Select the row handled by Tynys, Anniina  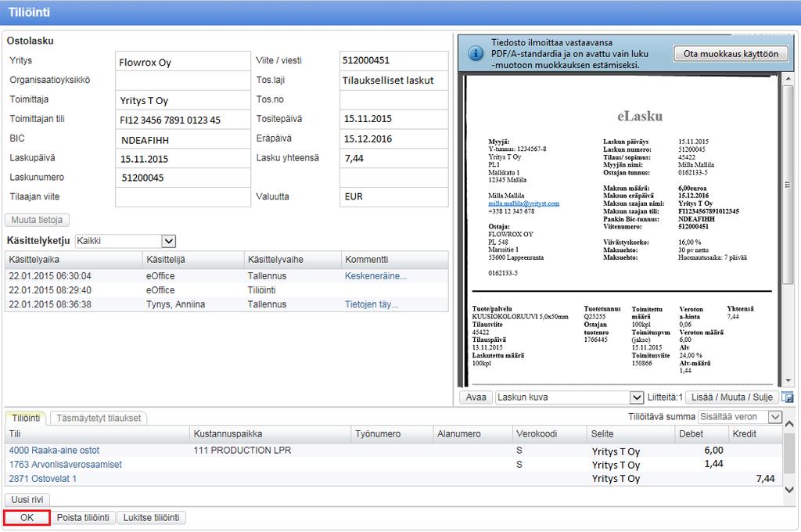pos(227,304)
